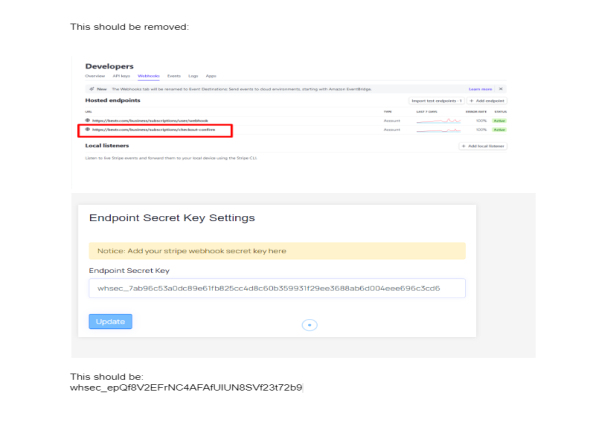Click the Endpoint Secret Key input field
This screenshot has width=590, height=440.
[x=277, y=288]
